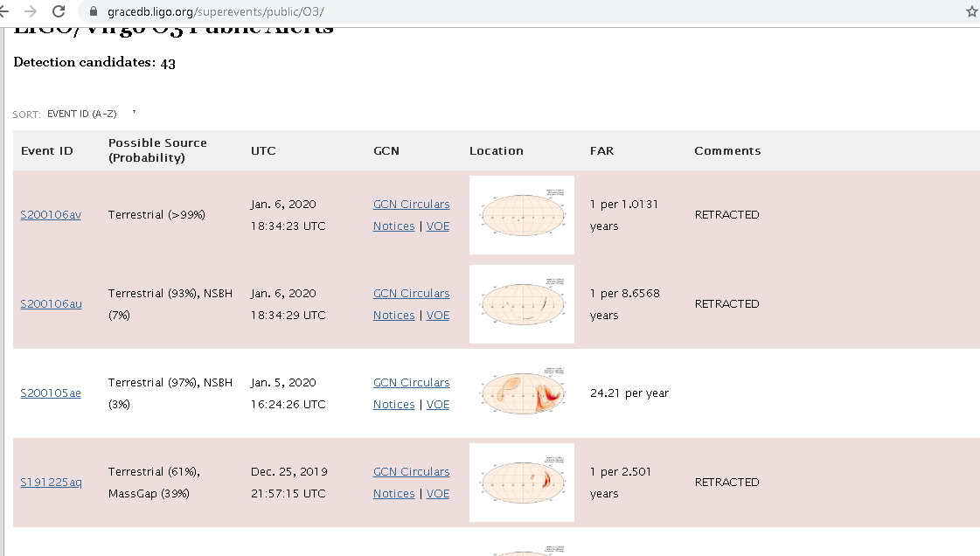Select RETRACTED comment for S200106av

pos(726,215)
